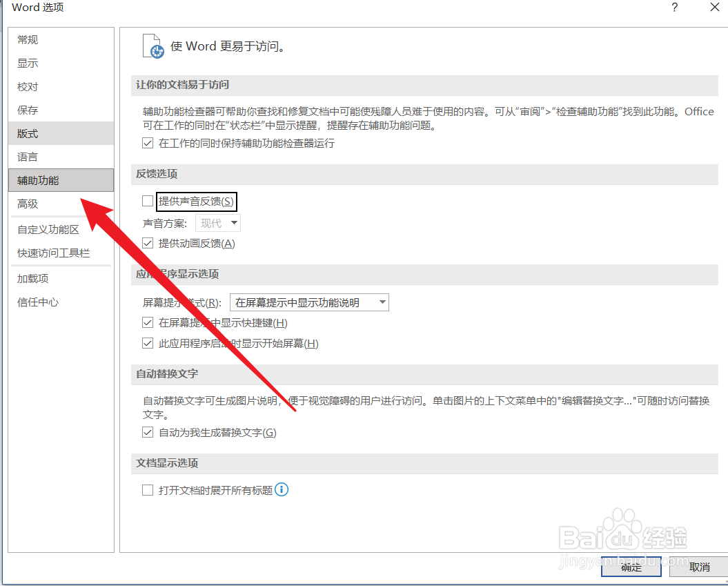Toggle 在屏幕提示中显示快捷键

click(x=148, y=322)
